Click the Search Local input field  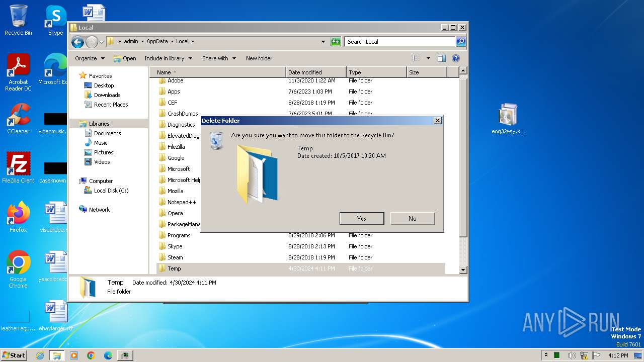coord(400,42)
